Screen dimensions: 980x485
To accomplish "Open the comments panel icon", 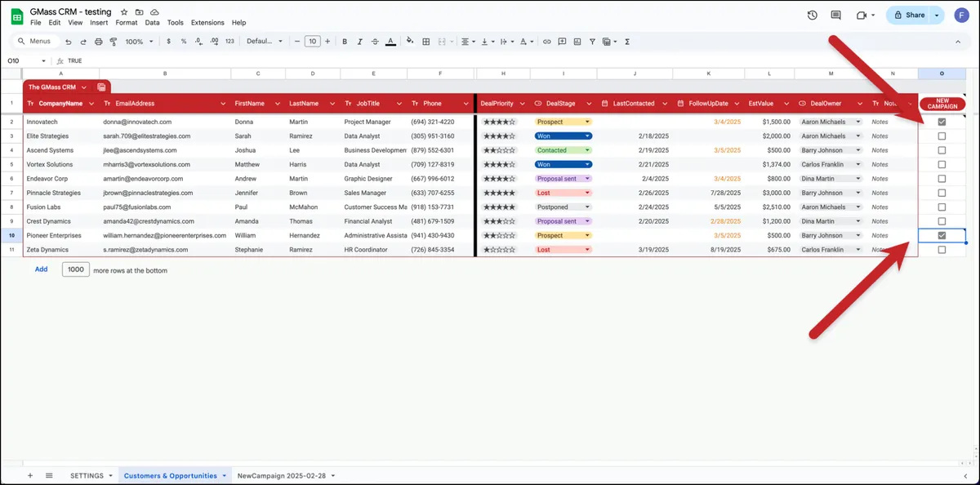I will coord(835,15).
